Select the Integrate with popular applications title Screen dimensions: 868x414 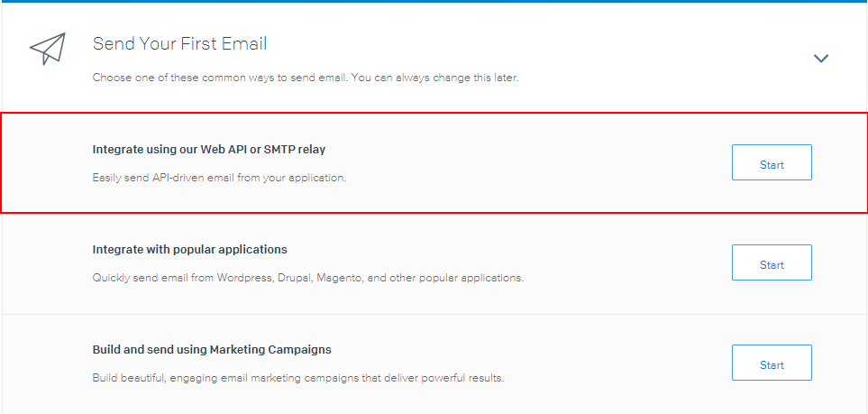(189, 249)
